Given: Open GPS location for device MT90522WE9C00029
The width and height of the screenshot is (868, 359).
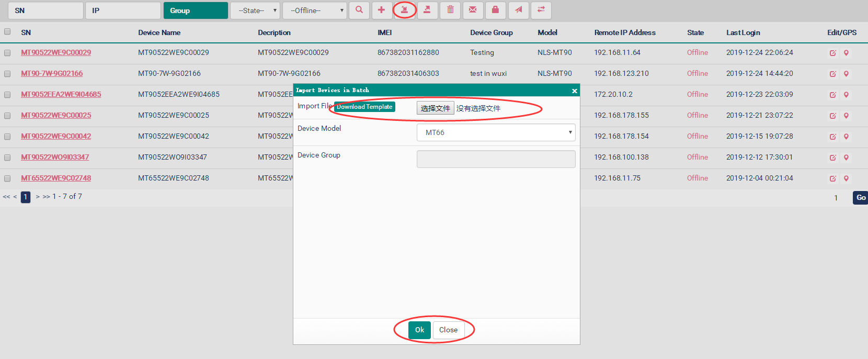Looking at the screenshot, I should coord(846,53).
